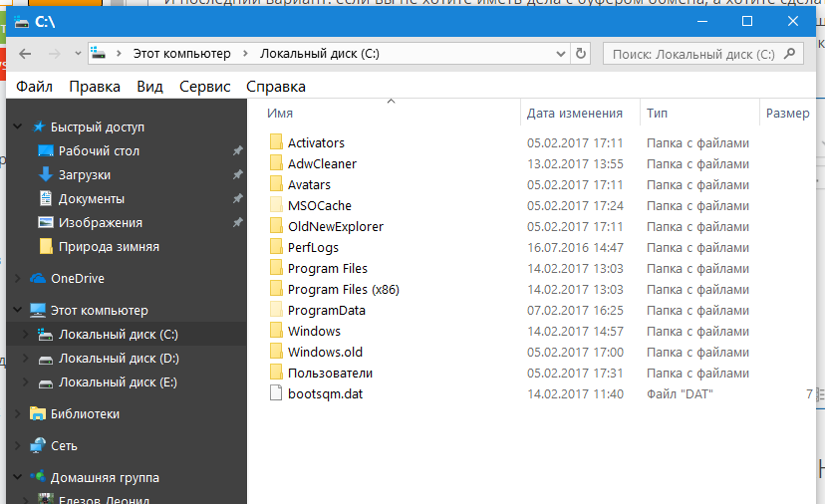The height and width of the screenshot is (504, 825).
Task: Sort by the Имя column header
Action: (x=280, y=114)
